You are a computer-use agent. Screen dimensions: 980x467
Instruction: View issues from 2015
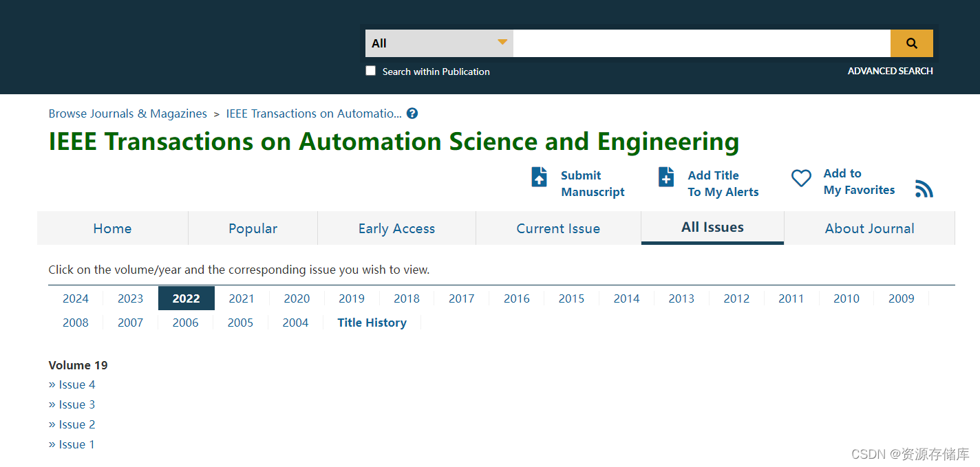pyautogui.click(x=571, y=298)
